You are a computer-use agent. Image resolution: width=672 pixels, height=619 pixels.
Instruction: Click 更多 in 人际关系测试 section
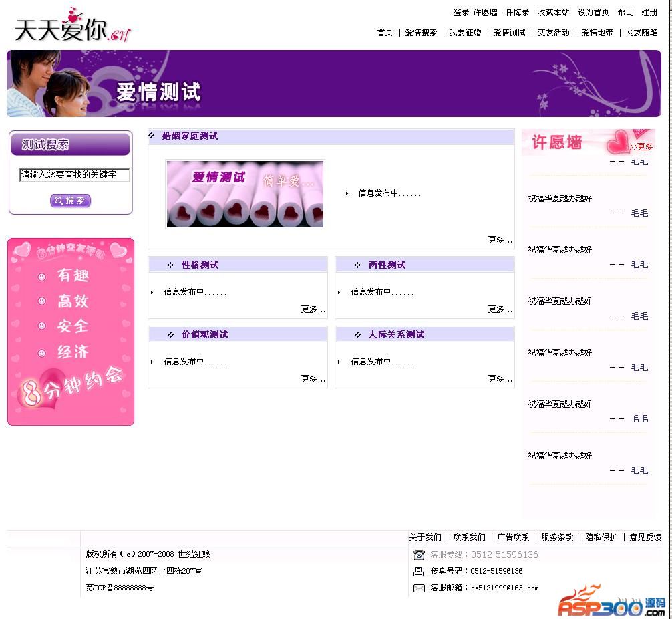pos(500,379)
